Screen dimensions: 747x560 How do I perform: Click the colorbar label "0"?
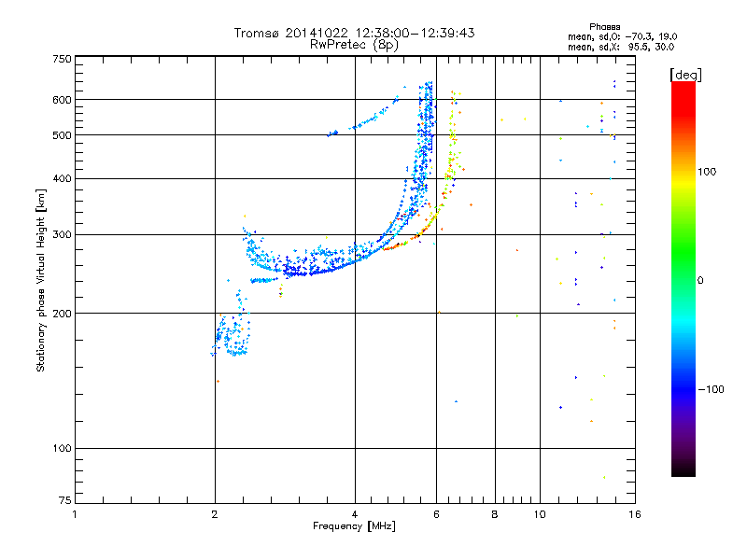(700, 281)
